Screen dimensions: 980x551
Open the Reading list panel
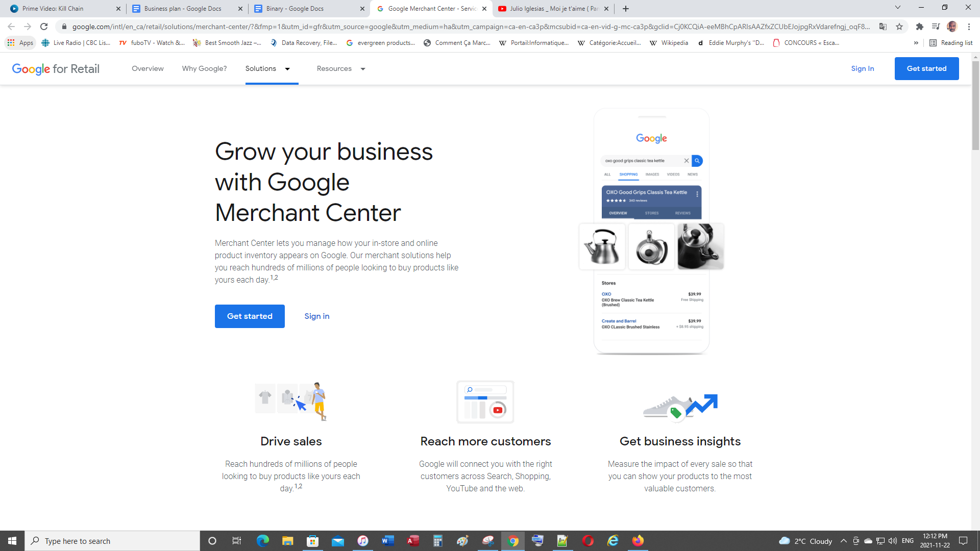coord(951,43)
